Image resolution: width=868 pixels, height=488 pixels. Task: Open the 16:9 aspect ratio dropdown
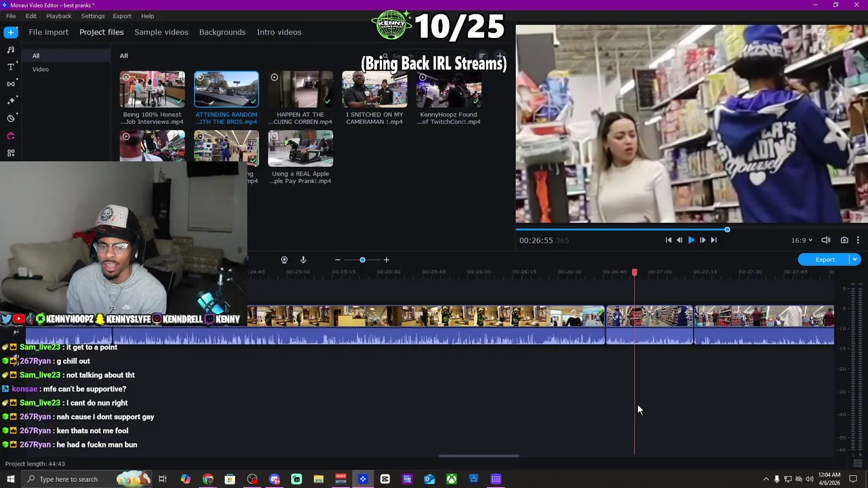tap(802, 240)
